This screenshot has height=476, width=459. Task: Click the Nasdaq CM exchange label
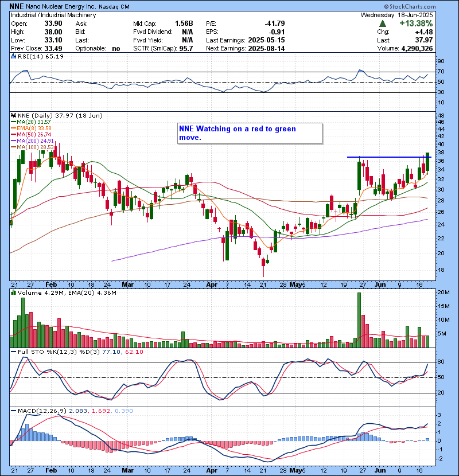point(114,7)
